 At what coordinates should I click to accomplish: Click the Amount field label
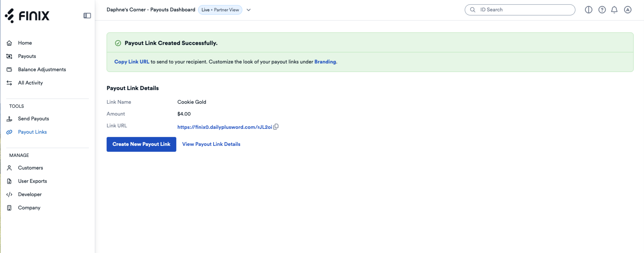[x=116, y=114]
